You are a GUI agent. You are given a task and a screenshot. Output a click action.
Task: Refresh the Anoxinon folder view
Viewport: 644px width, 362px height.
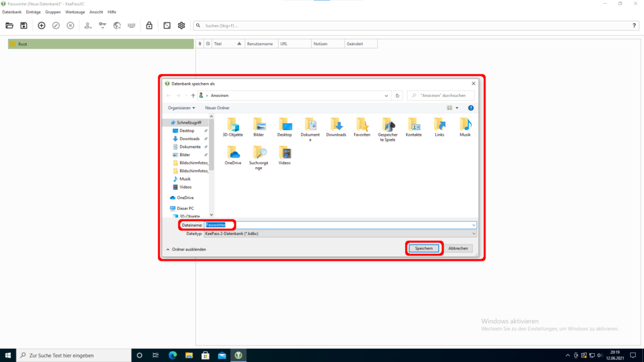point(397,96)
